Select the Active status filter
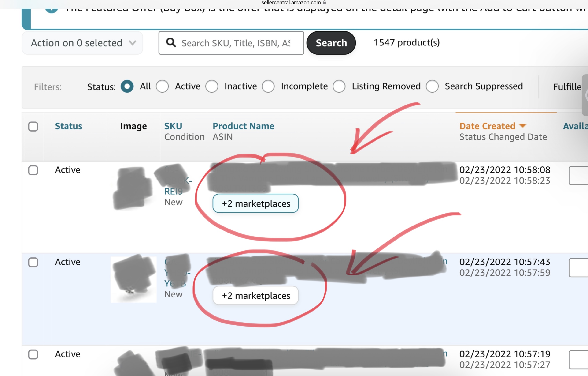588x376 pixels. pyautogui.click(x=162, y=86)
